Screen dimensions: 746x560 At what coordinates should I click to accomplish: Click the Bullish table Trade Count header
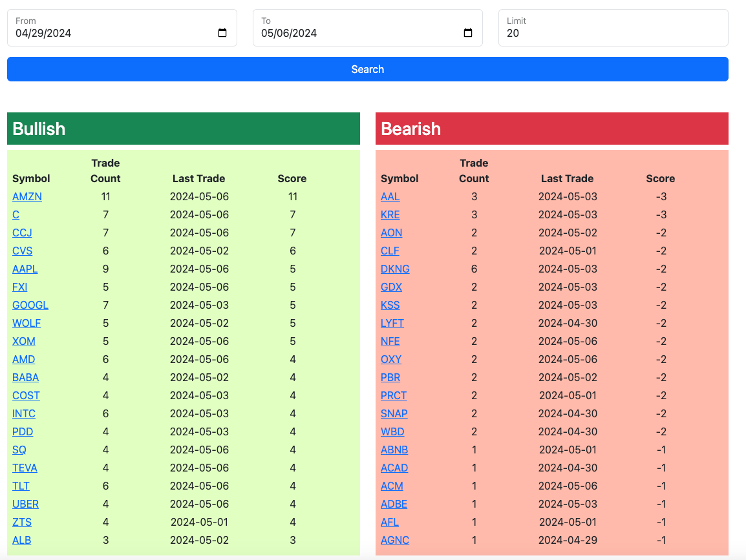(x=105, y=171)
